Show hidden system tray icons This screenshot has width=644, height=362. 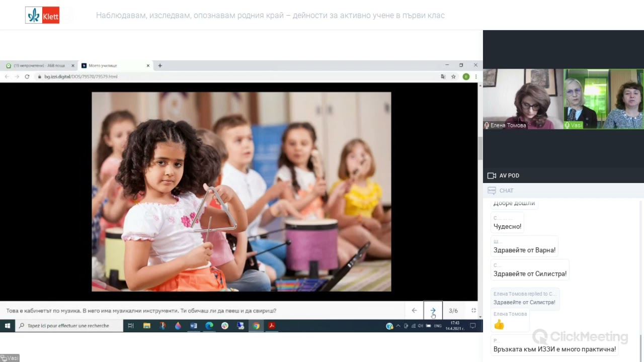398,326
